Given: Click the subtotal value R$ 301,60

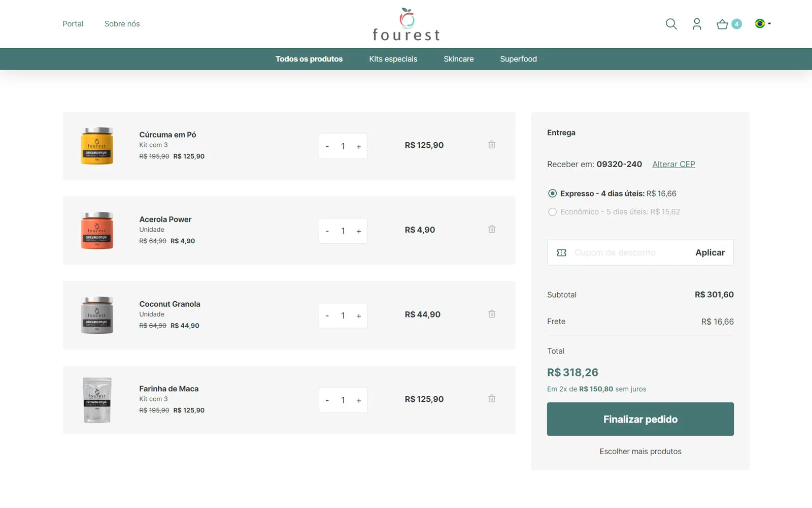Looking at the screenshot, I should pyautogui.click(x=714, y=295).
